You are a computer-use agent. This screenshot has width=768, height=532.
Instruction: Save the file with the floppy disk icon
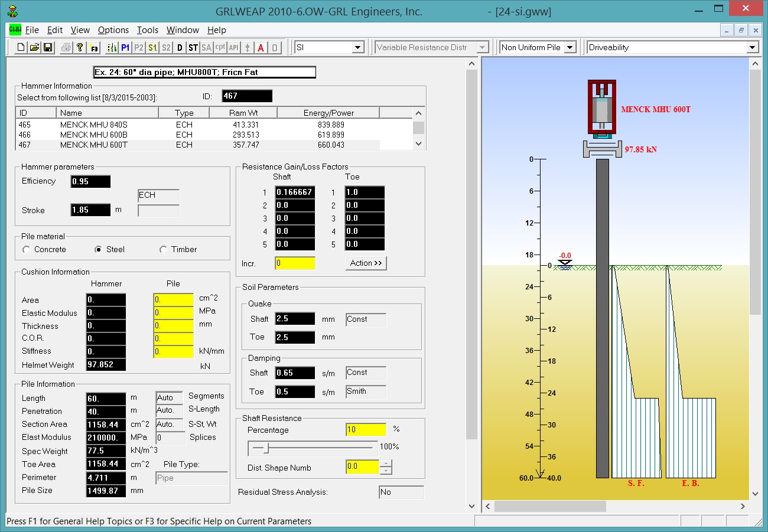[48, 48]
